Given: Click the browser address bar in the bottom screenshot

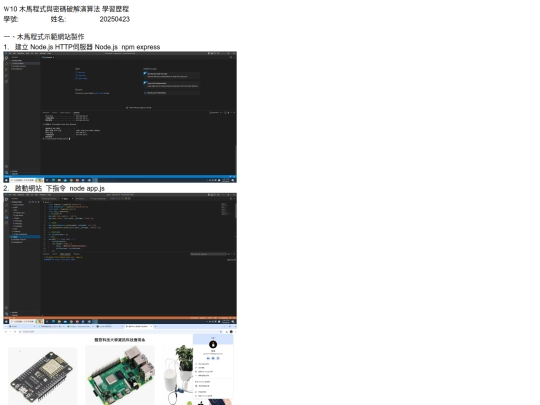Looking at the screenshot, I should pos(122,332).
